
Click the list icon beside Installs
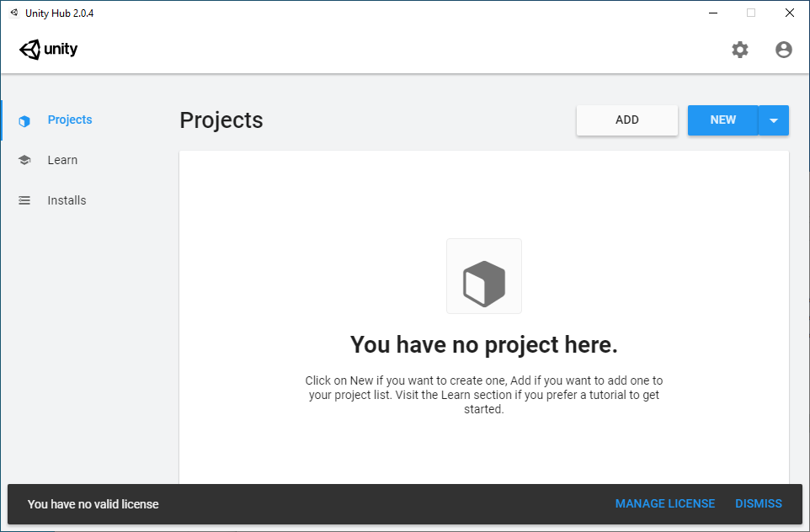click(x=24, y=200)
